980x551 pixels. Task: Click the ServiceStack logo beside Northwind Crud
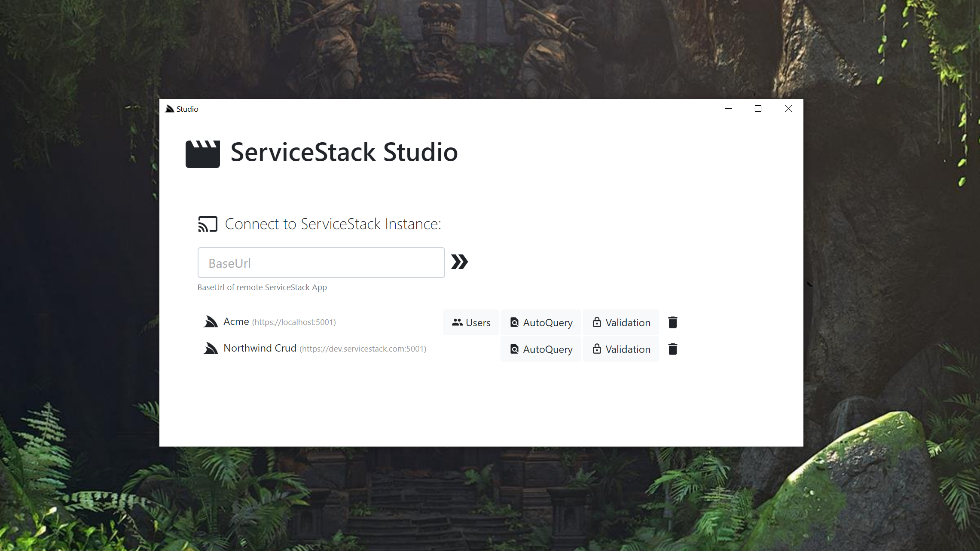211,349
